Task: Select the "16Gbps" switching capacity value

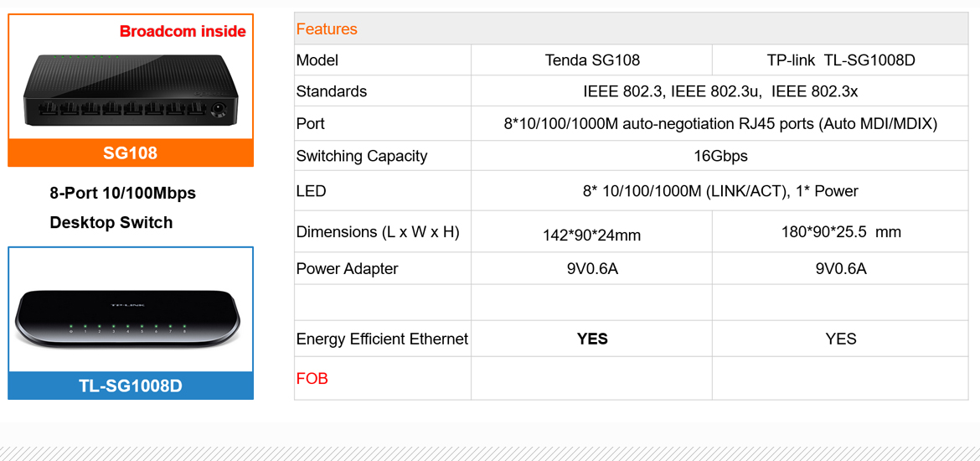Action: pyautogui.click(x=720, y=156)
